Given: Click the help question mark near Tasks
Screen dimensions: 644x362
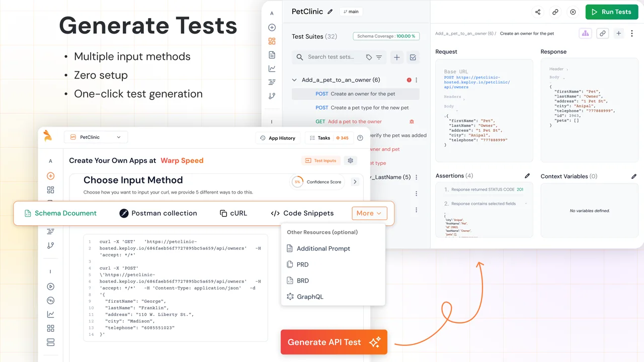Looking at the screenshot, I should tap(360, 138).
